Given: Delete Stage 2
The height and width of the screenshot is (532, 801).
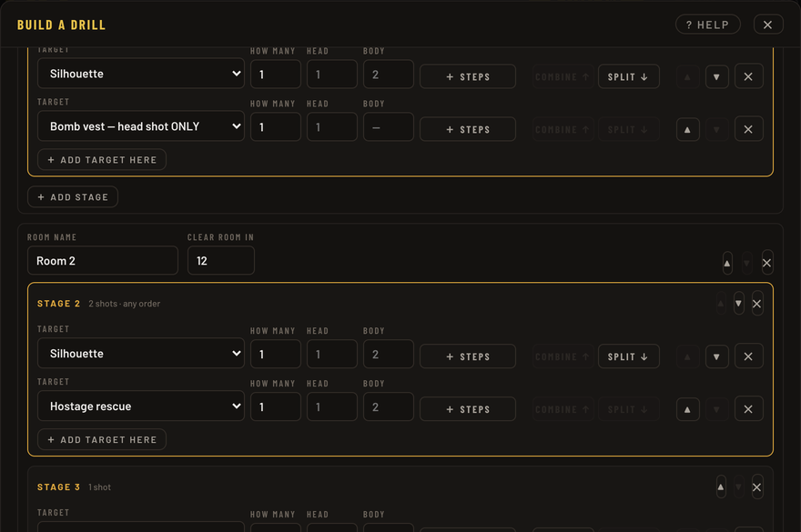Looking at the screenshot, I should (757, 303).
